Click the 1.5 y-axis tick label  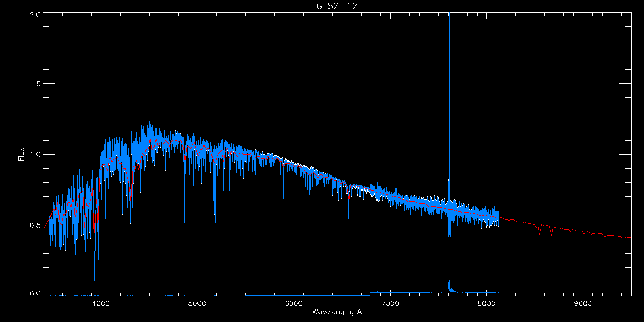pyautogui.click(x=35, y=84)
